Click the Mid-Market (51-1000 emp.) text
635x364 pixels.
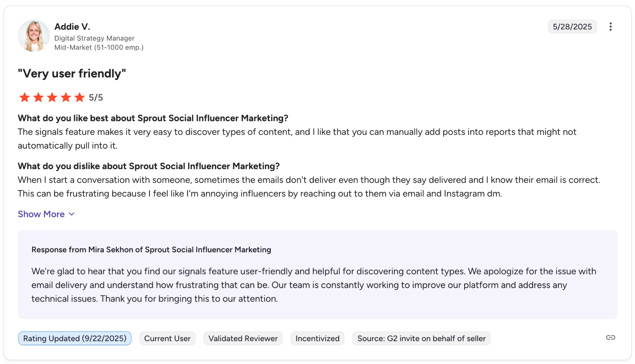[x=99, y=48]
